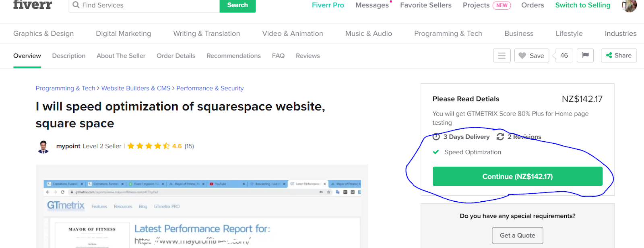Click the Level 2 Seller label

(x=102, y=146)
